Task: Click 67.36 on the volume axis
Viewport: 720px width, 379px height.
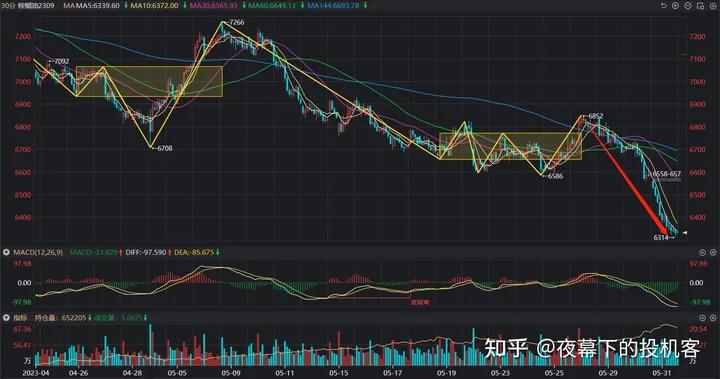Action: click(x=22, y=329)
